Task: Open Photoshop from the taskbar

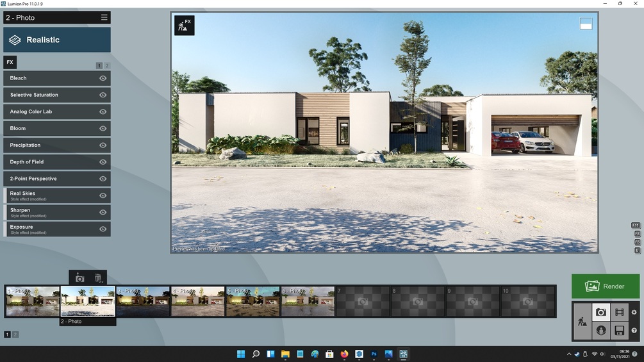Action: (x=374, y=354)
